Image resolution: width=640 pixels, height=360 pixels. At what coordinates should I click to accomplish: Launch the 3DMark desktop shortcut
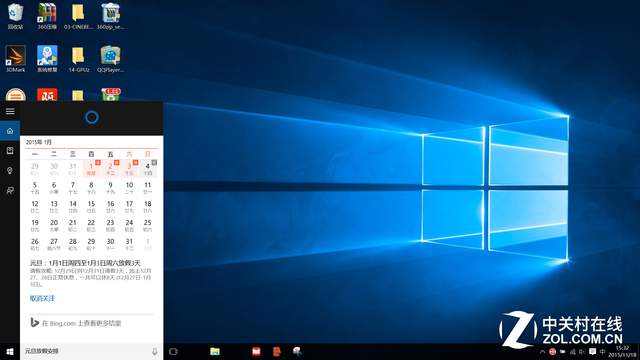click(16, 59)
